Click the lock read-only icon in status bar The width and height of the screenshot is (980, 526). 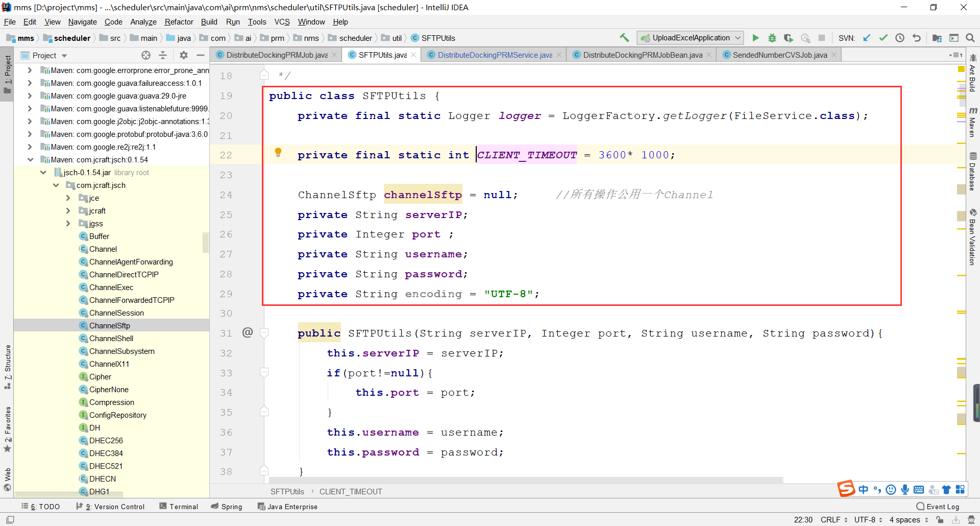point(940,519)
